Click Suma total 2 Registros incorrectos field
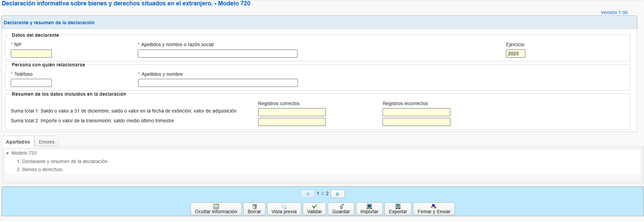 tap(416, 122)
